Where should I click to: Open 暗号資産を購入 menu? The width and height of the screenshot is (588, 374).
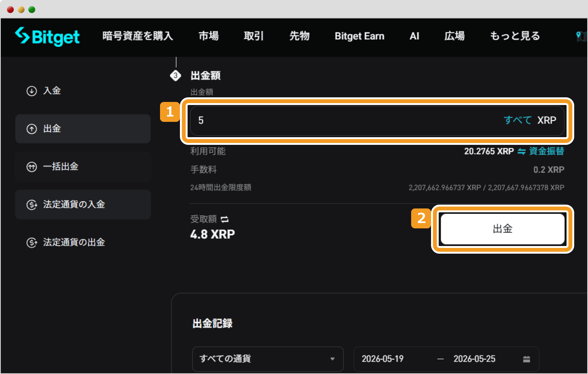click(x=138, y=36)
